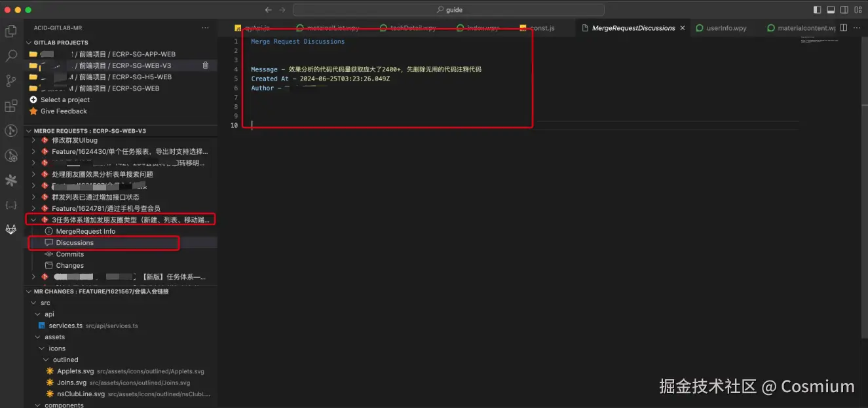Screen dimensions: 868x408
Task: Open the Explorer view in activity bar
Action: click(x=11, y=31)
